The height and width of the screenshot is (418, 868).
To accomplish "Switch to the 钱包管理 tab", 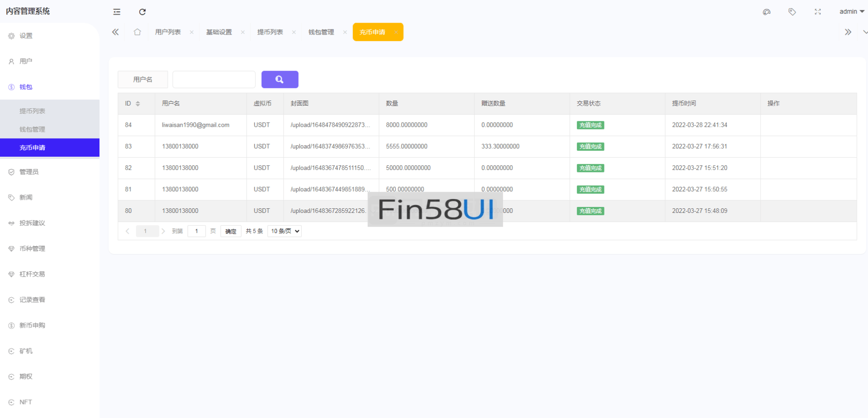I will click(x=321, y=32).
